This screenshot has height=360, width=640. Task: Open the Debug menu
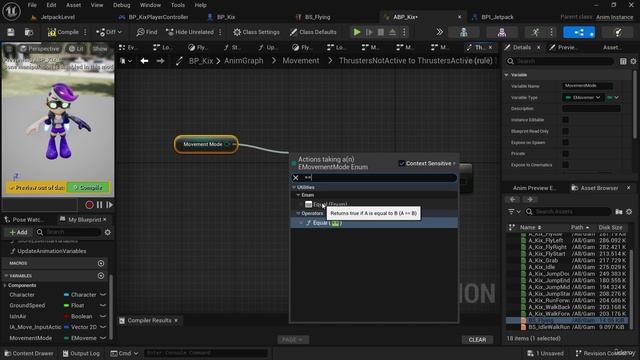point(121,5)
